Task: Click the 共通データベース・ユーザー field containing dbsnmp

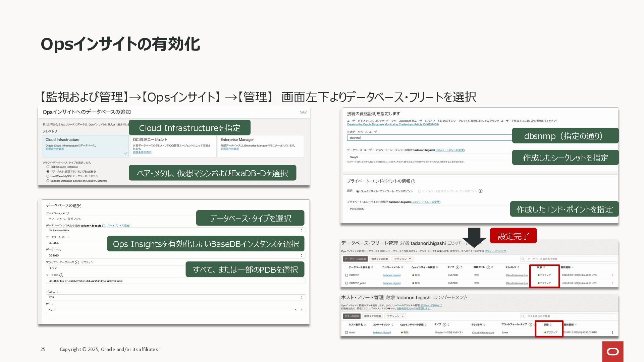Action: (x=430, y=138)
